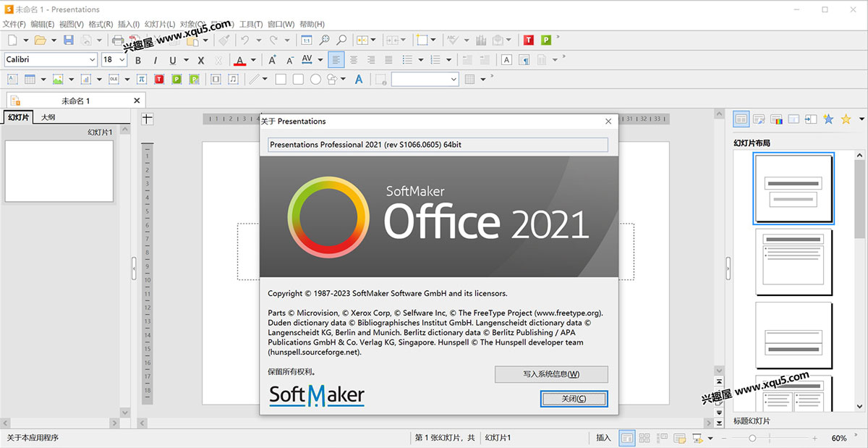Choose the first title slide layout thumbnail
The height and width of the screenshot is (448, 868).
click(x=793, y=188)
